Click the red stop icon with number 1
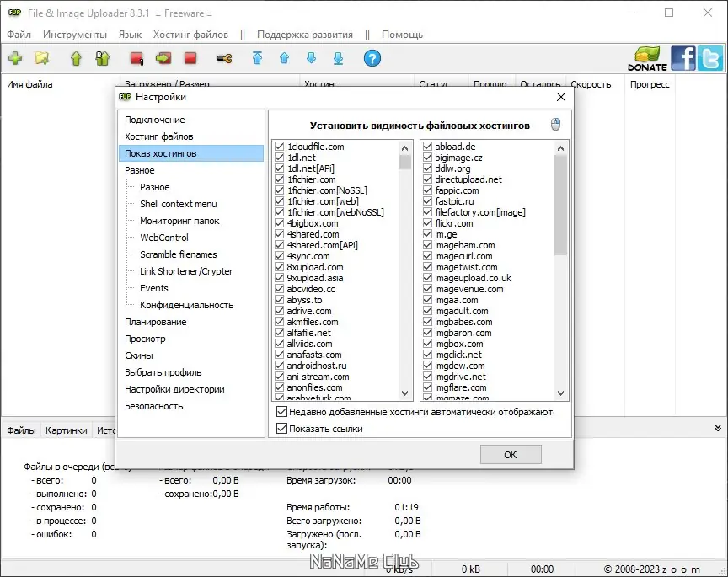Image resolution: width=728 pixels, height=577 pixels. coord(136,58)
